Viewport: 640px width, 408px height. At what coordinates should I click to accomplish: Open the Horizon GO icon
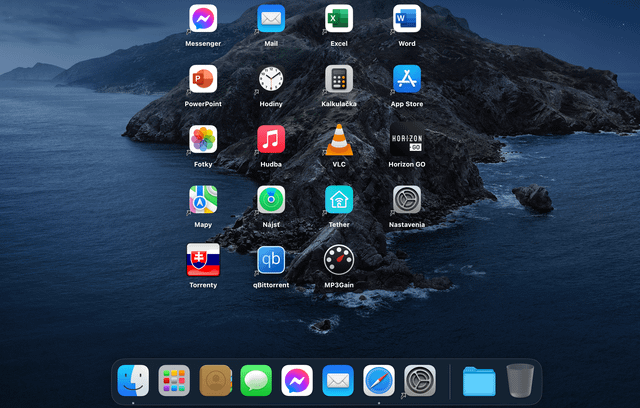point(407,139)
